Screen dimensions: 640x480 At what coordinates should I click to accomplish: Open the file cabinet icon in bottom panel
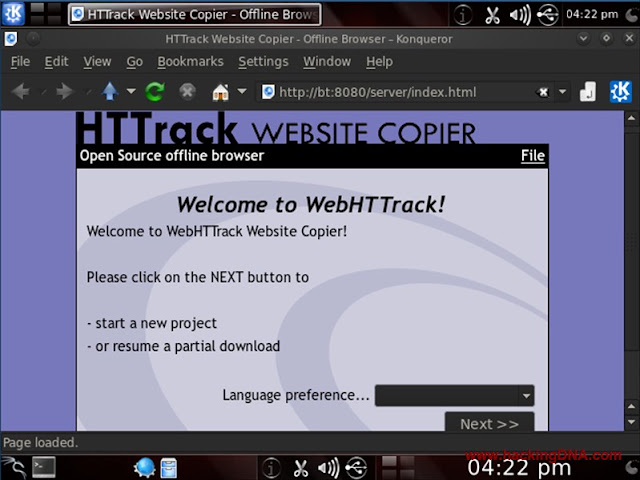click(x=169, y=468)
